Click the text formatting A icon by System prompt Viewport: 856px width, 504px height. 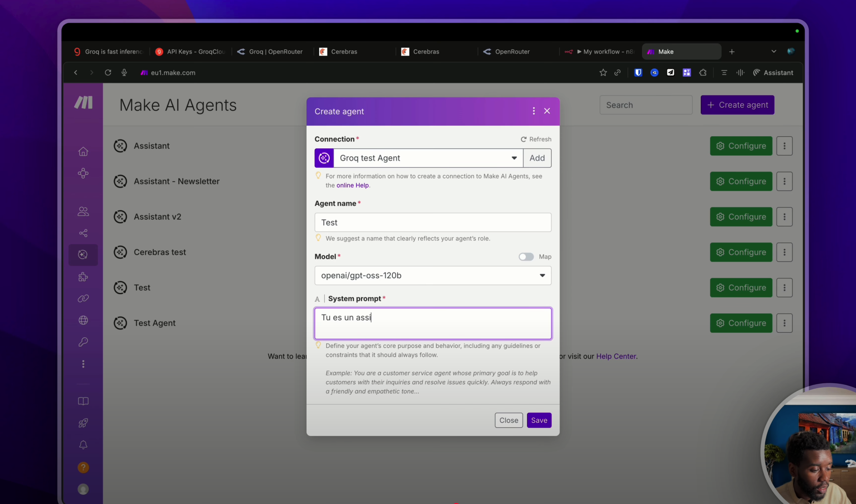[317, 299]
